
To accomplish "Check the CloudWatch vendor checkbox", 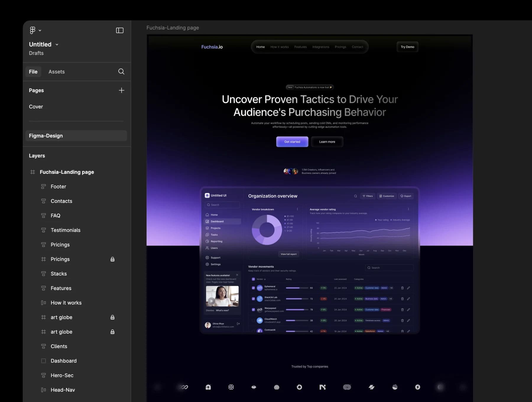I will click(x=253, y=320).
